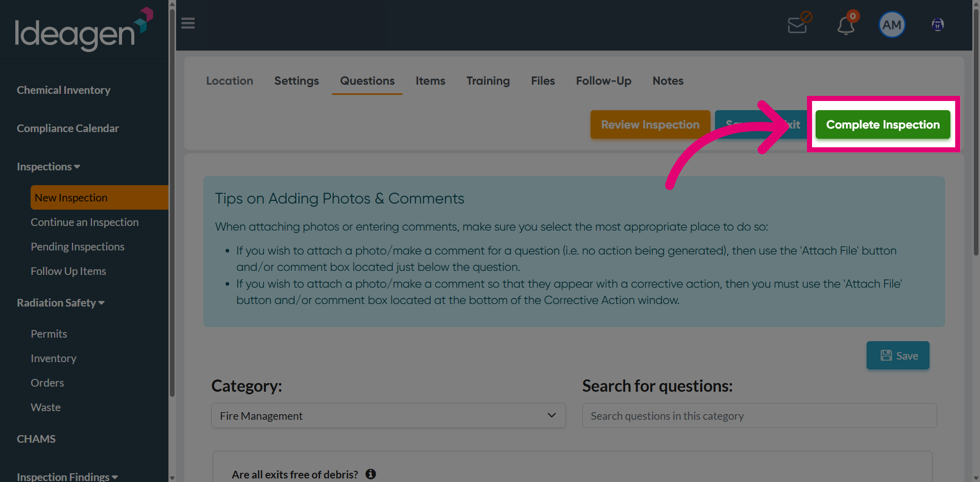
Task: Click the Save button with disk icon
Action: click(x=898, y=356)
